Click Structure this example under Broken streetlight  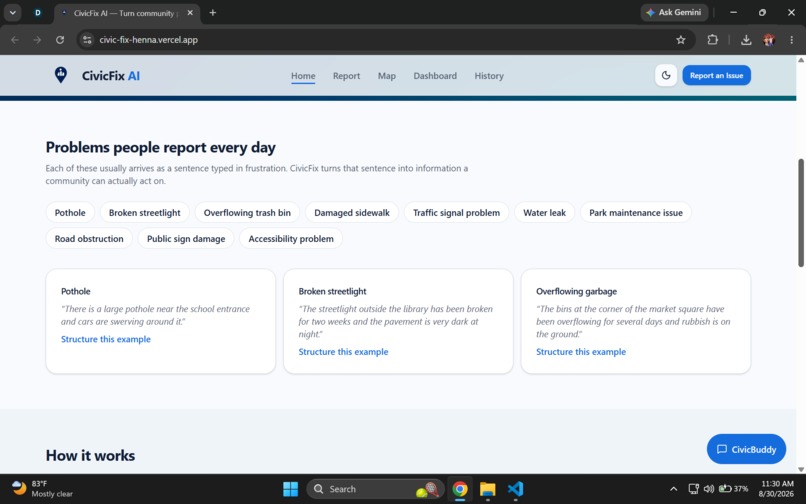tap(343, 352)
